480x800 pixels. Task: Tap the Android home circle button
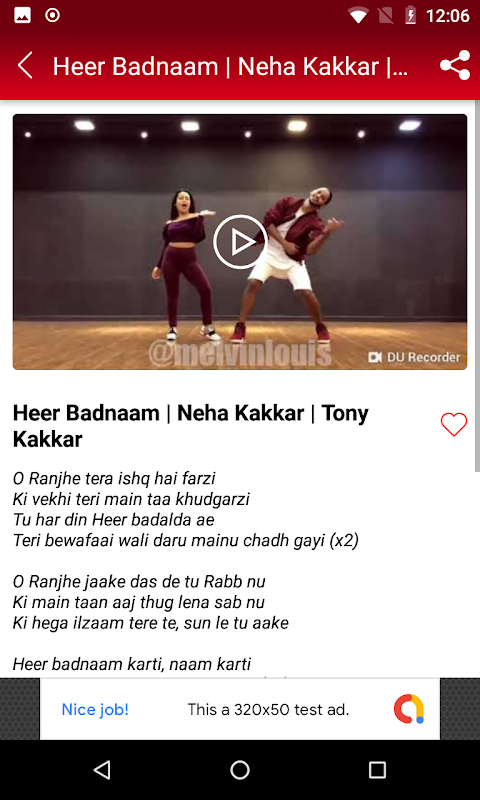240,770
